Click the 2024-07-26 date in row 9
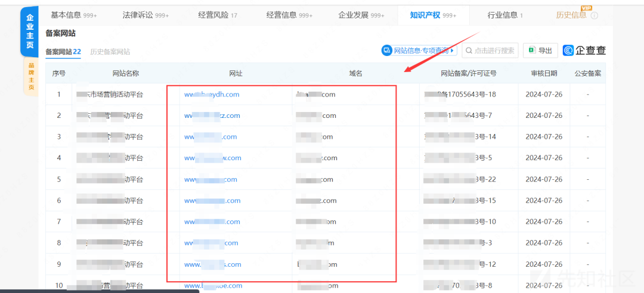 (x=544, y=264)
